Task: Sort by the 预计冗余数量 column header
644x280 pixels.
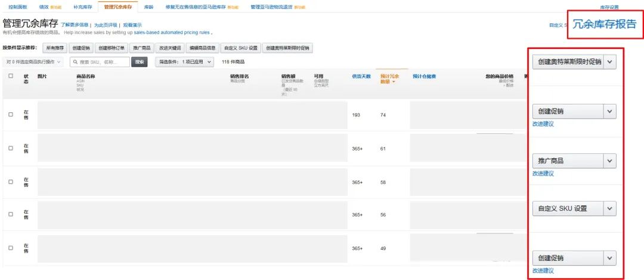Action: point(389,79)
